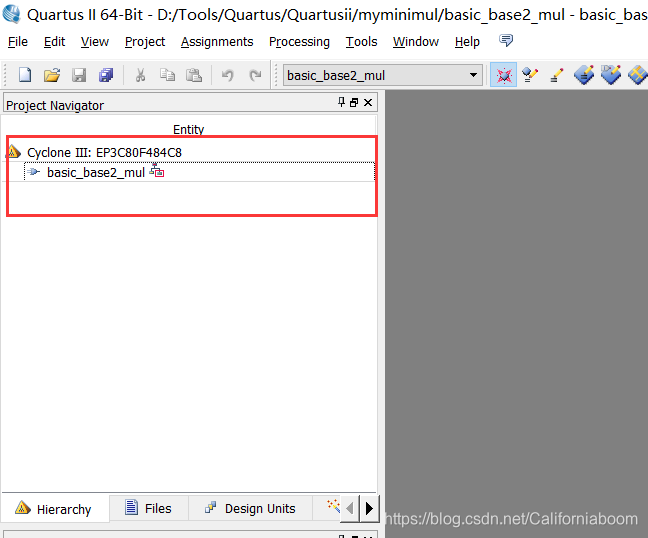Click the Entity column header
The width and height of the screenshot is (648, 538).
coord(188,129)
